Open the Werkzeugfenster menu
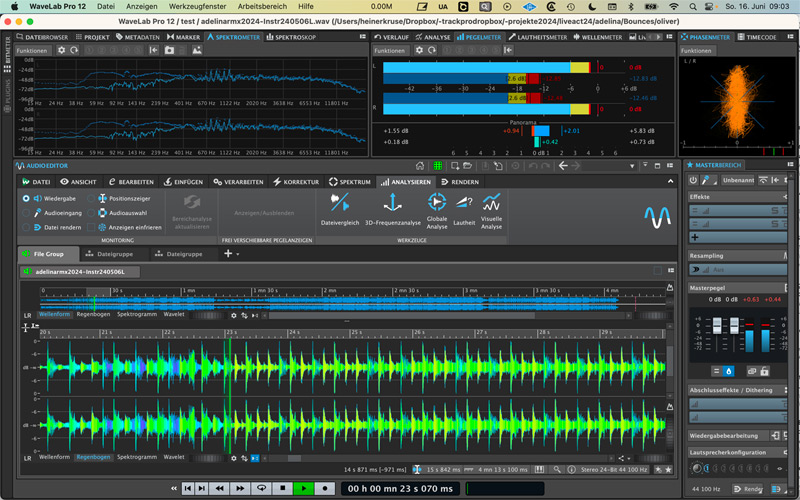Viewport: 800px width, 500px height. [197, 6]
